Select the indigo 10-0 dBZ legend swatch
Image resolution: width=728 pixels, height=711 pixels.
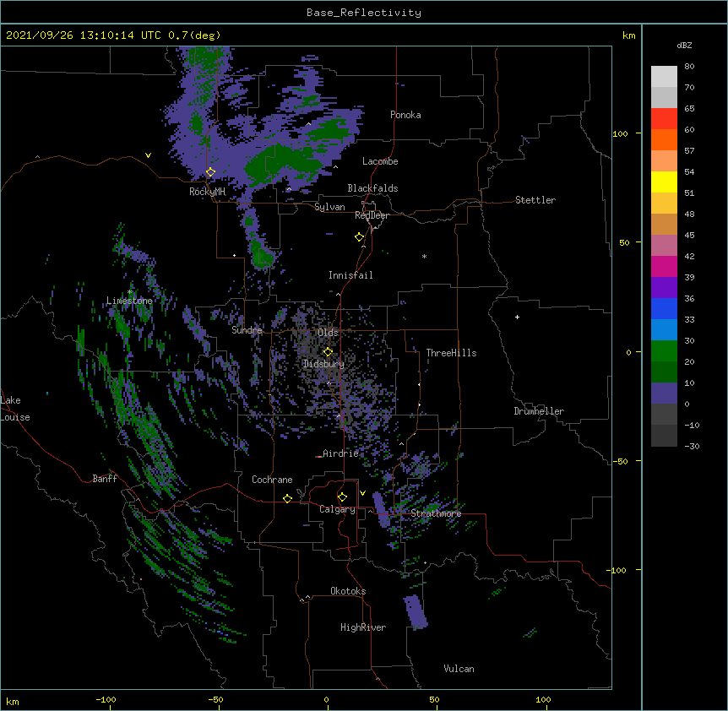pyautogui.click(x=664, y=393)
